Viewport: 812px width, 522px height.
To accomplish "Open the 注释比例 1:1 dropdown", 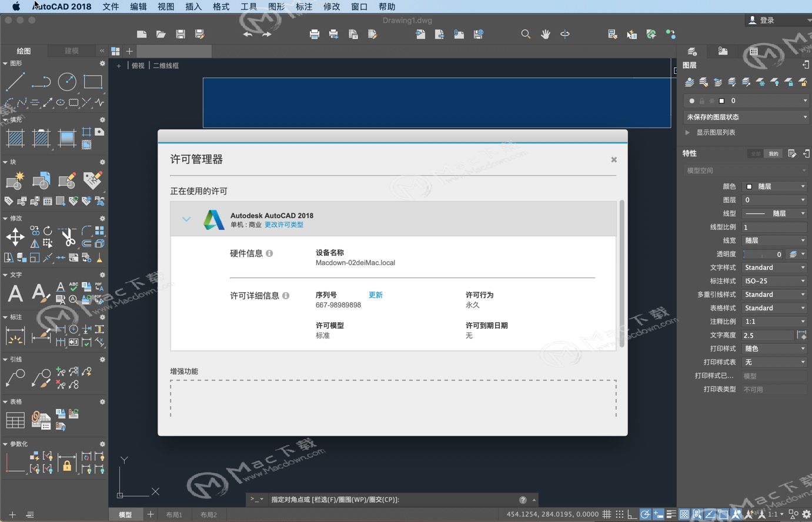I will click(x=774, y=322).
